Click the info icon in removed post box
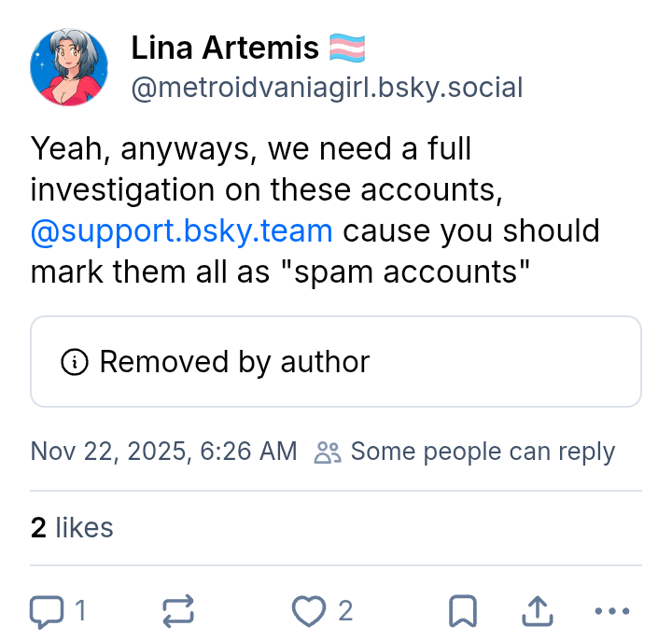Image resolution: width=672 pixels, height=640 pixels. [75, 362]
